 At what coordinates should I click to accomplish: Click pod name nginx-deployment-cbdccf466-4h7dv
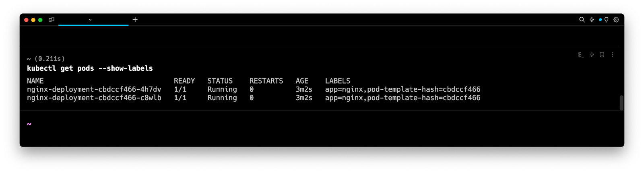pos(94,89)
